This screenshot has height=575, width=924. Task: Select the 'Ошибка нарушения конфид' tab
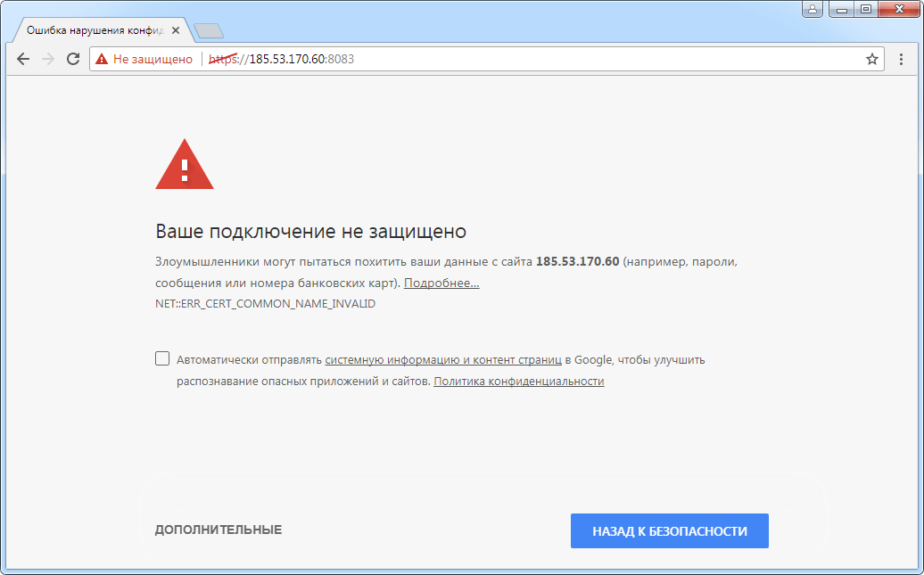click(95, 30)
